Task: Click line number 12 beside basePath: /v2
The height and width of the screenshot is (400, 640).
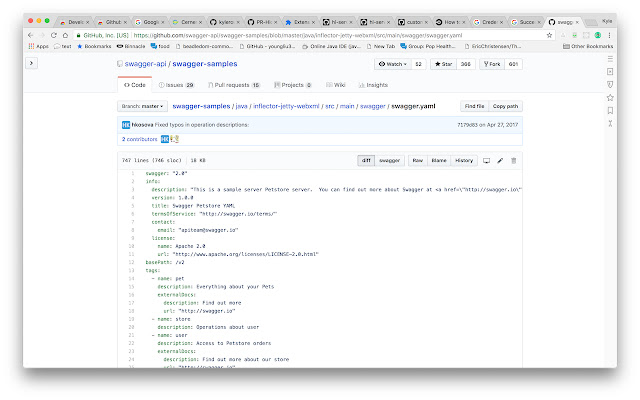Action: point(131,262)
